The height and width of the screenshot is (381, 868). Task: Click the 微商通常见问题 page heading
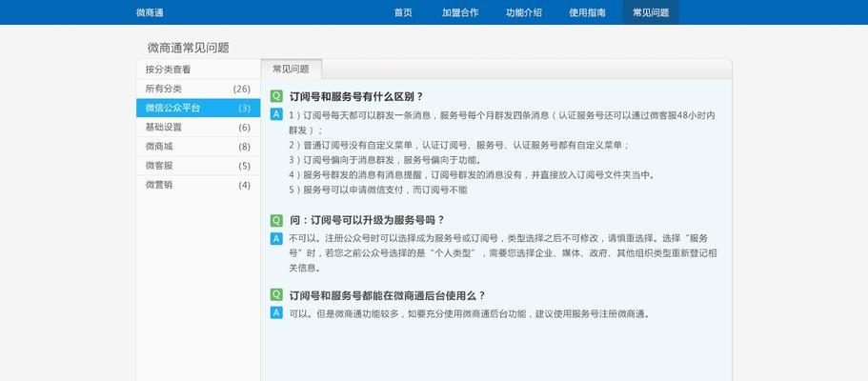click(x=189, y=48)
